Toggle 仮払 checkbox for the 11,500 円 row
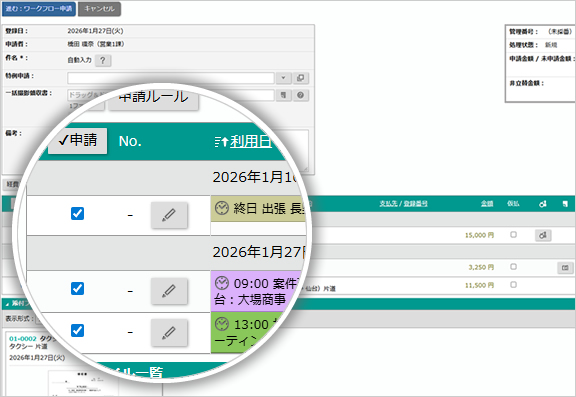The height and width of the screenshot is (397, 576). pyautogui.click(x=513, y=284)
